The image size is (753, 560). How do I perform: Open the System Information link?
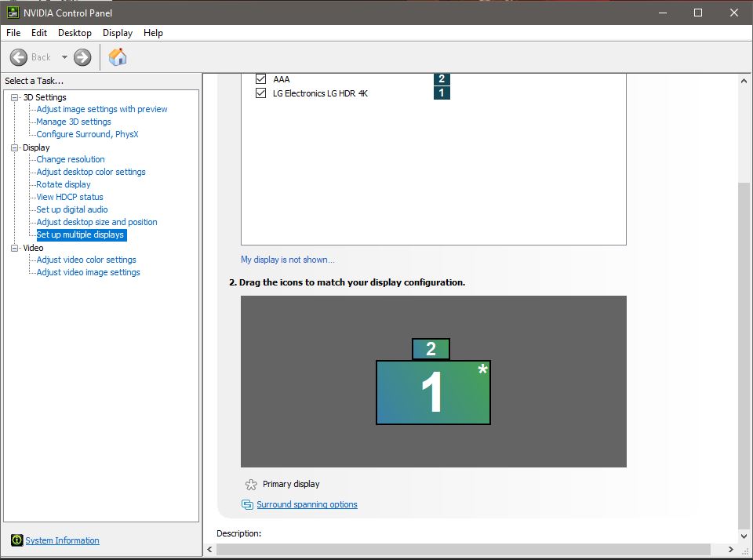[x=63, y=540]
